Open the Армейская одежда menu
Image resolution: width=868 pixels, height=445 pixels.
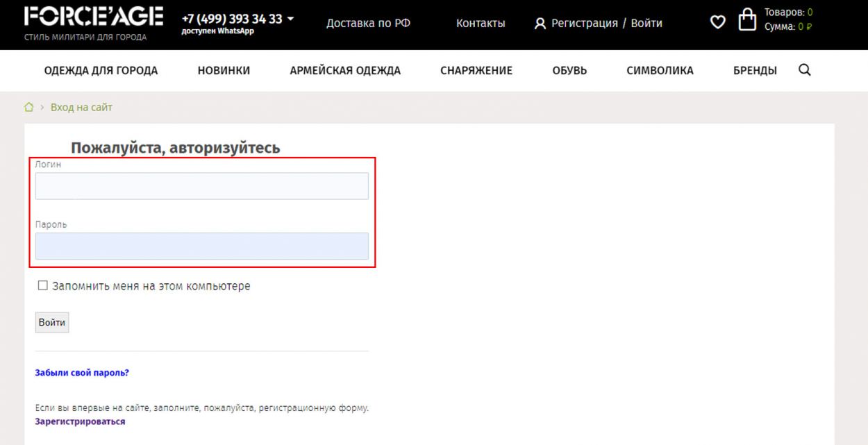coord(345,71)
